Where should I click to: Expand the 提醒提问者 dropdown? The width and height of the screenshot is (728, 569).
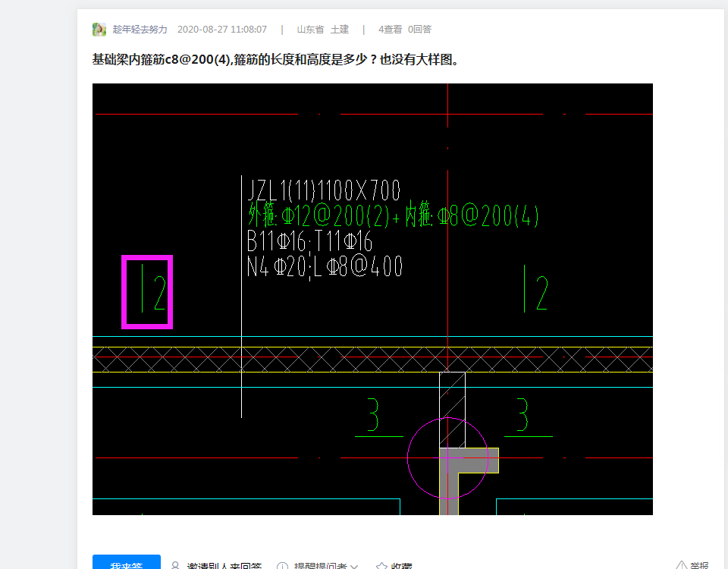pyautogui.click(x=318, y=564)
